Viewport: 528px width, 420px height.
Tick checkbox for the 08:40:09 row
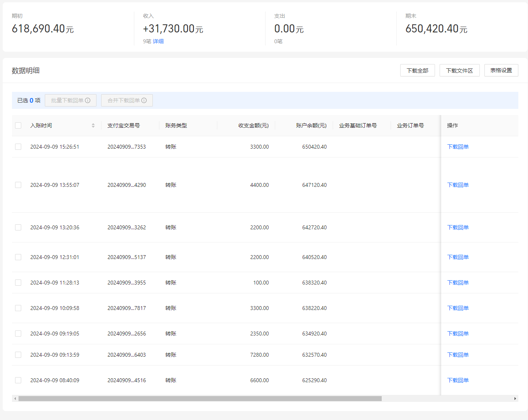18,380
